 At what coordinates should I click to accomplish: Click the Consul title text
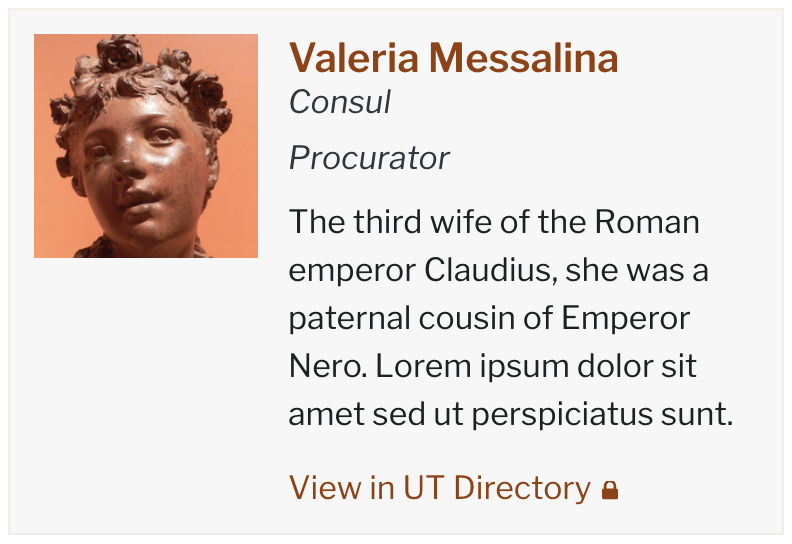click(x=340, y=102)
